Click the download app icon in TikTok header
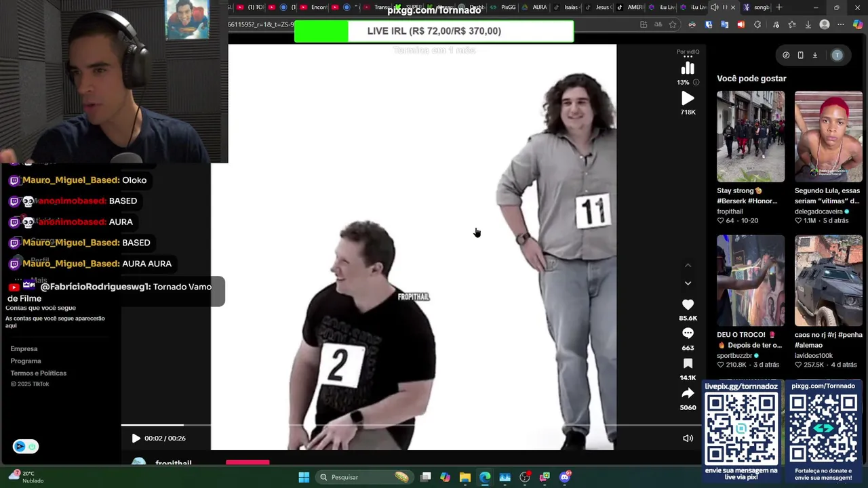The height and width of the screenshot is (488, 868). point(815,56)
